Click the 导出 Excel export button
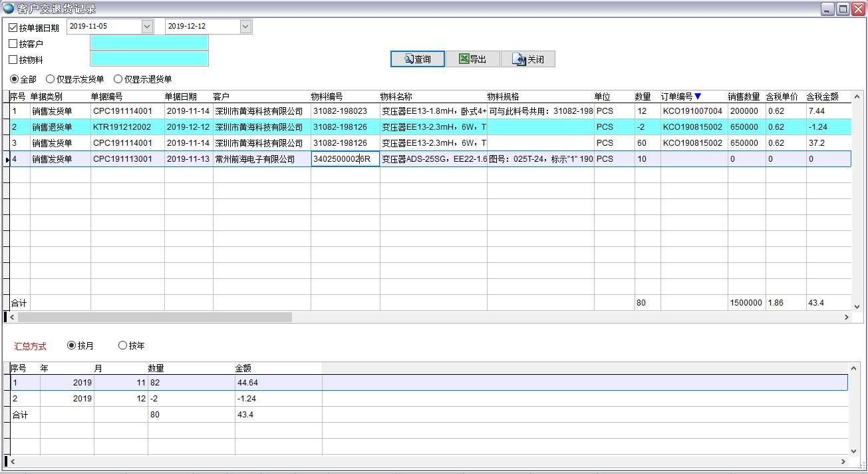Viewport: 868px width, 474px height. tap(472, 59)
